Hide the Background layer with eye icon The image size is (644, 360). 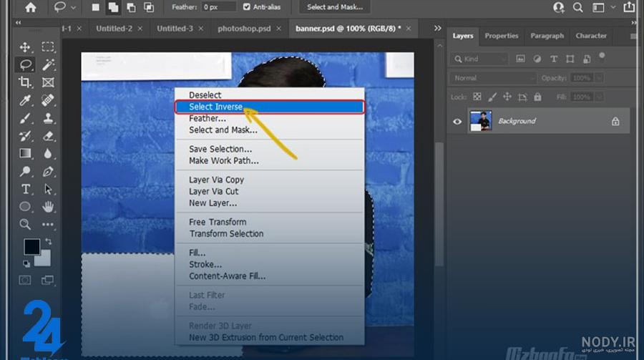pos(457,121)
